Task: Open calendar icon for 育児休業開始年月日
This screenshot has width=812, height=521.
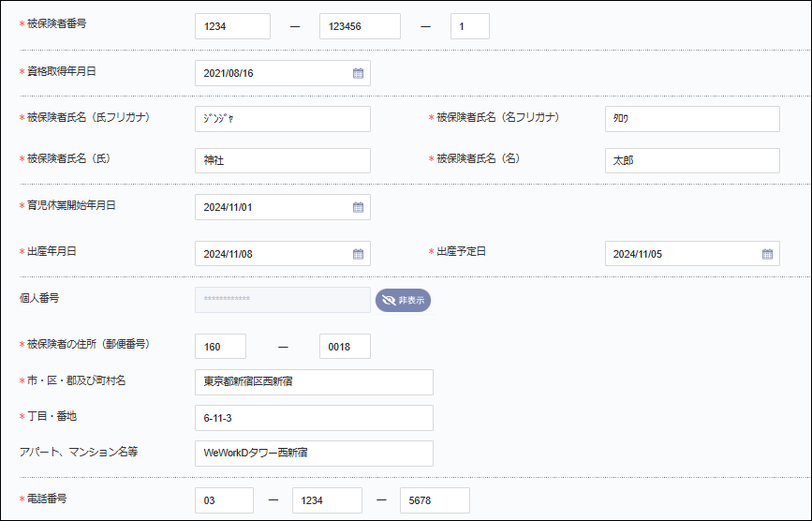Action: pos(358,207)
